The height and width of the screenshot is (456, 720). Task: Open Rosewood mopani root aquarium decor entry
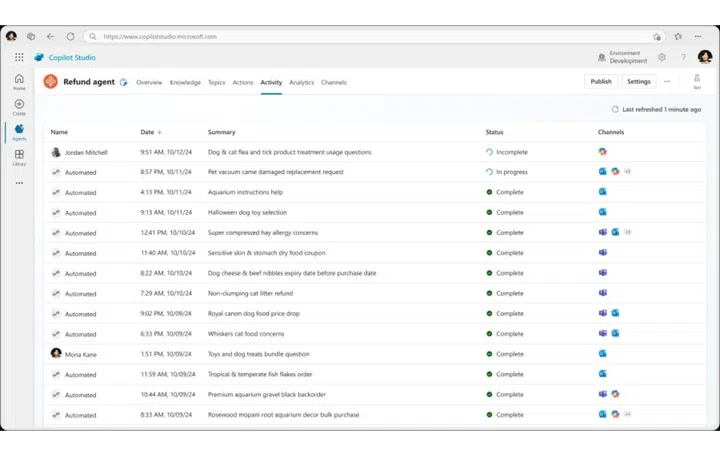(x=283, y=415)
